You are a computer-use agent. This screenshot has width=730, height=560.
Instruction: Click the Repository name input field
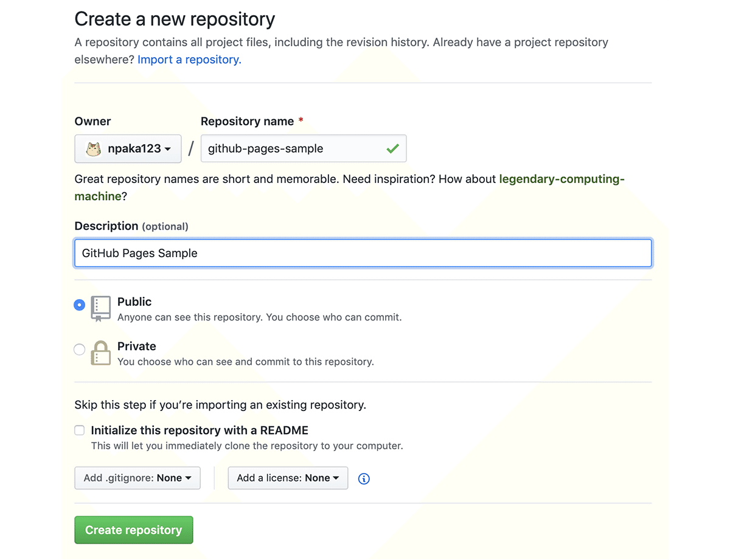[304, 148]
